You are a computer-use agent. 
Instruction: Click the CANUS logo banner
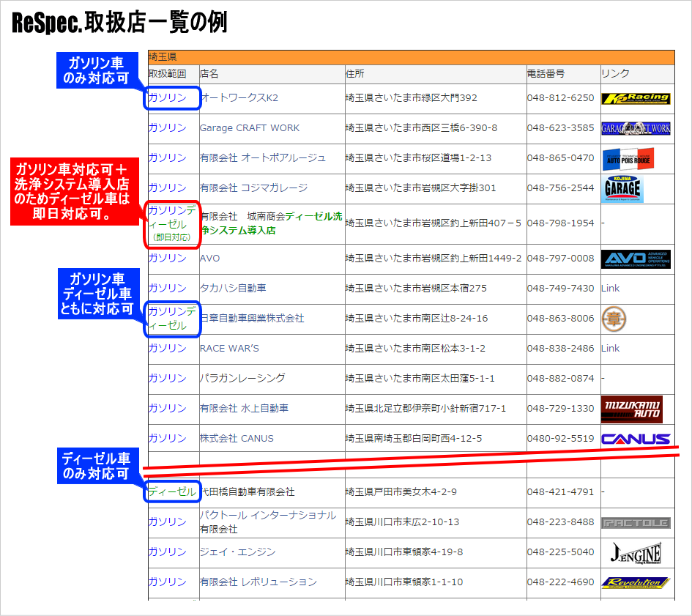coord(635,439)
